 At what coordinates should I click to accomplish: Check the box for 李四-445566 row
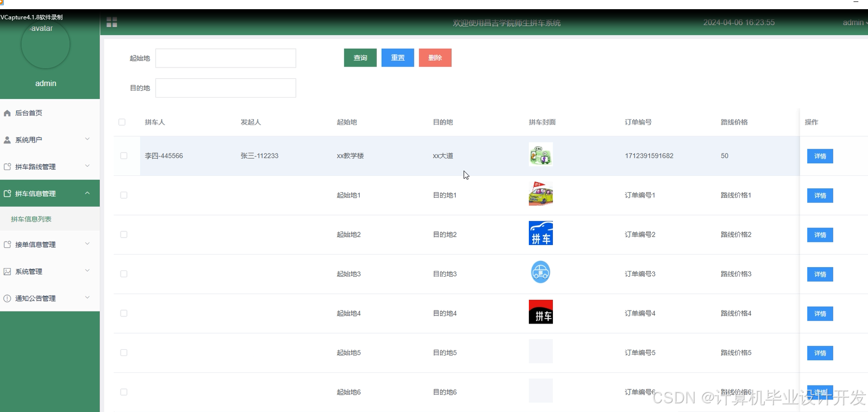click(x=124, y=156)
